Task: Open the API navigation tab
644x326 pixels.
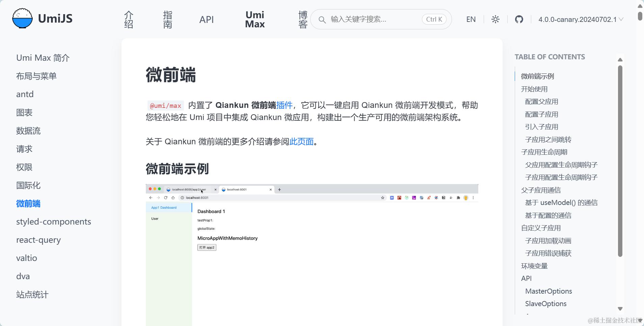Action: pos(207,20)
